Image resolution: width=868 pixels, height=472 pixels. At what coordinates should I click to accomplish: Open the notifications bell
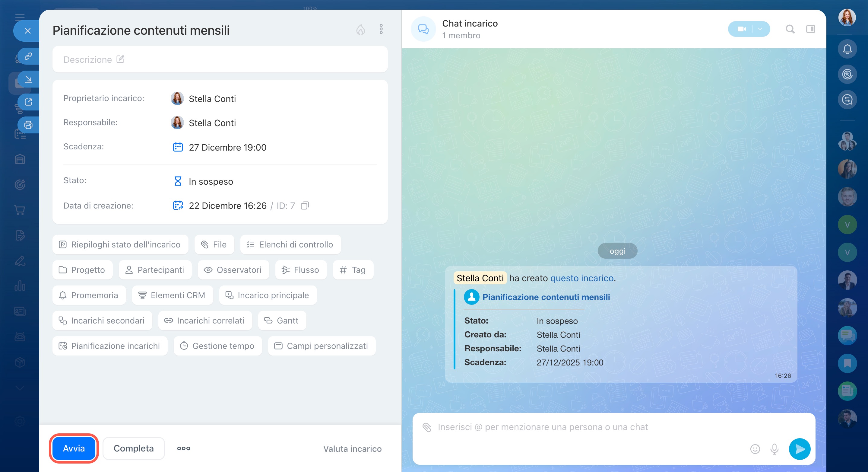847,49
